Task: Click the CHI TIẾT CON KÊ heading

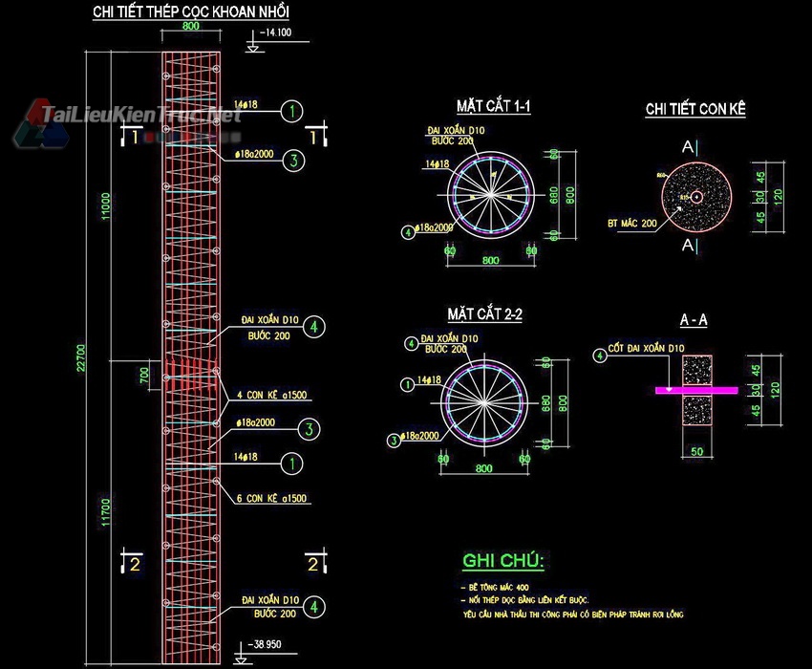Action: pos(695,110)
